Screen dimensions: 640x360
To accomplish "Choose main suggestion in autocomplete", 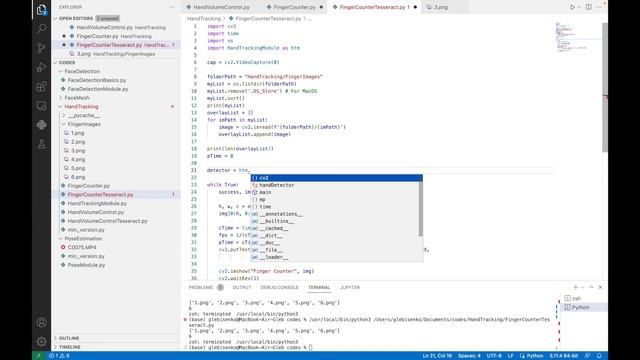I will coord(336,192).
